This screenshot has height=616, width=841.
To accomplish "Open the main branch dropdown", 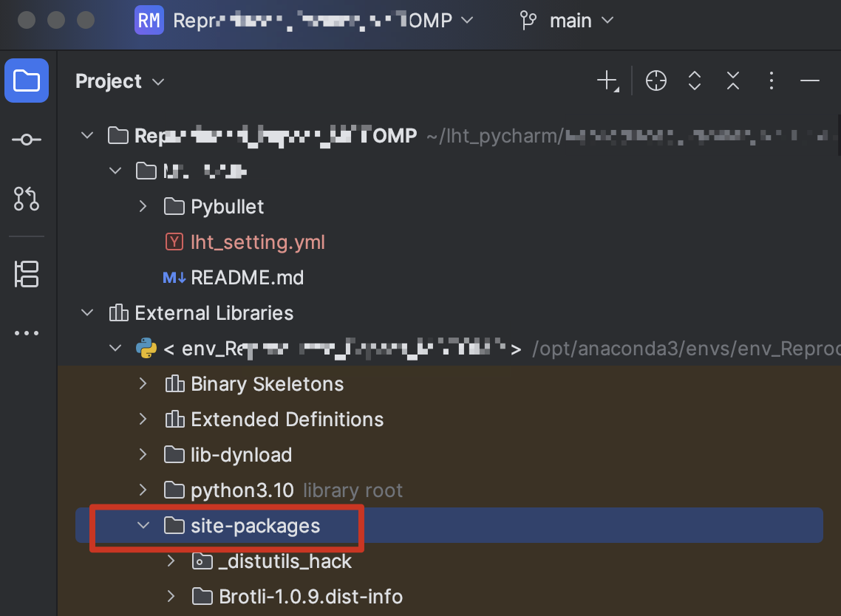I will point(568,21).
